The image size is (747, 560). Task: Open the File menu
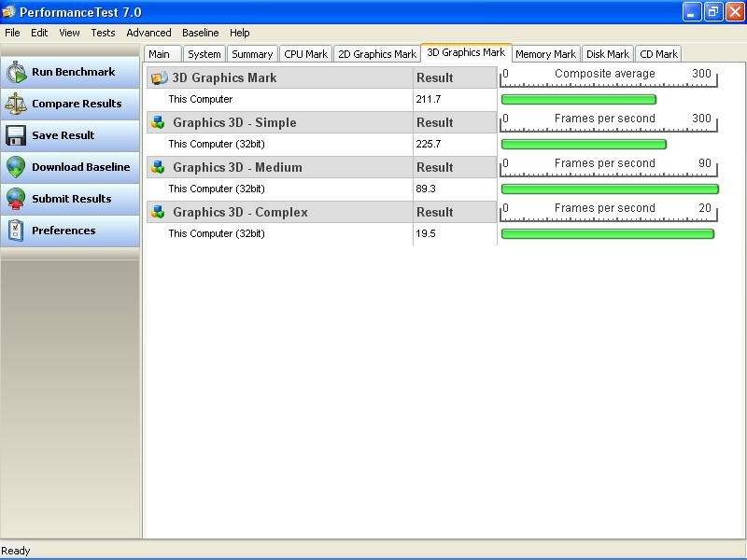pyautogui.click(x=12, y=33)
